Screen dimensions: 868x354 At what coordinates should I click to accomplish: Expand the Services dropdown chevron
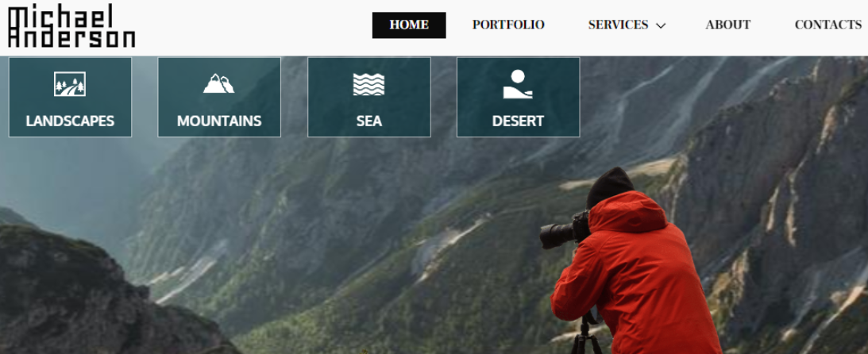tap(661, 25)
